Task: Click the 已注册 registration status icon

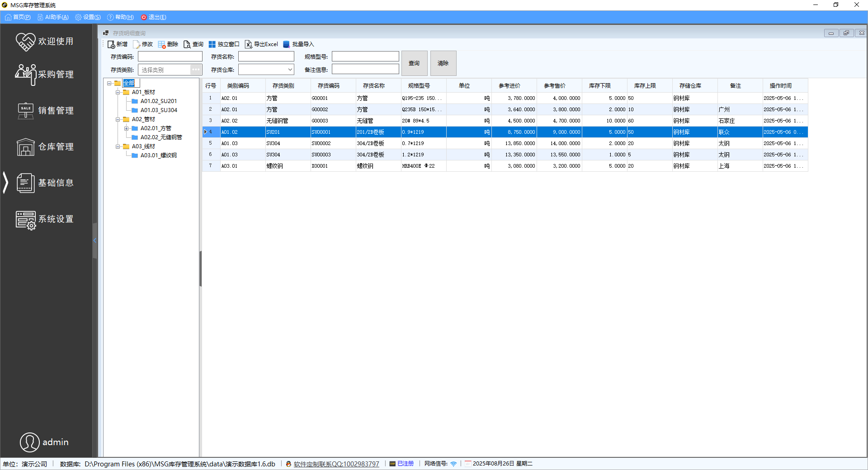Action: tap(392, 464)
